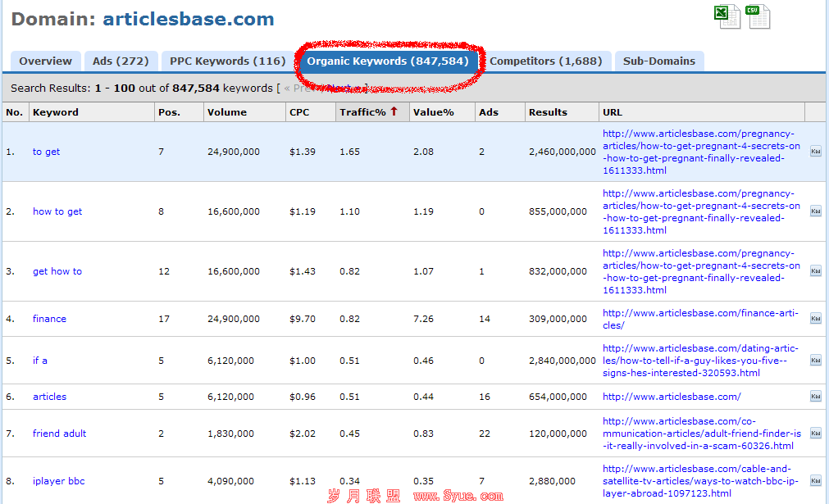Select the Sub-Domains tab
The image size is (829, 504).
point(658,61)
